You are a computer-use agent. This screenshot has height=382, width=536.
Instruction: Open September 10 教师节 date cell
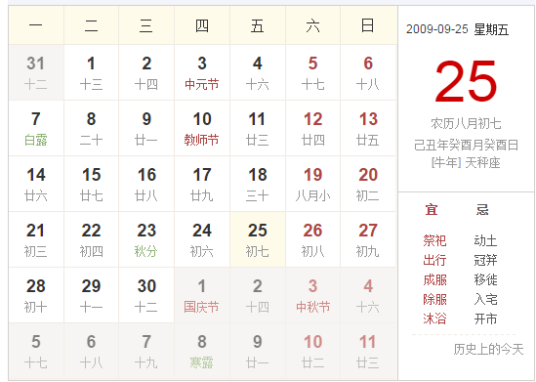click(202, 128)
